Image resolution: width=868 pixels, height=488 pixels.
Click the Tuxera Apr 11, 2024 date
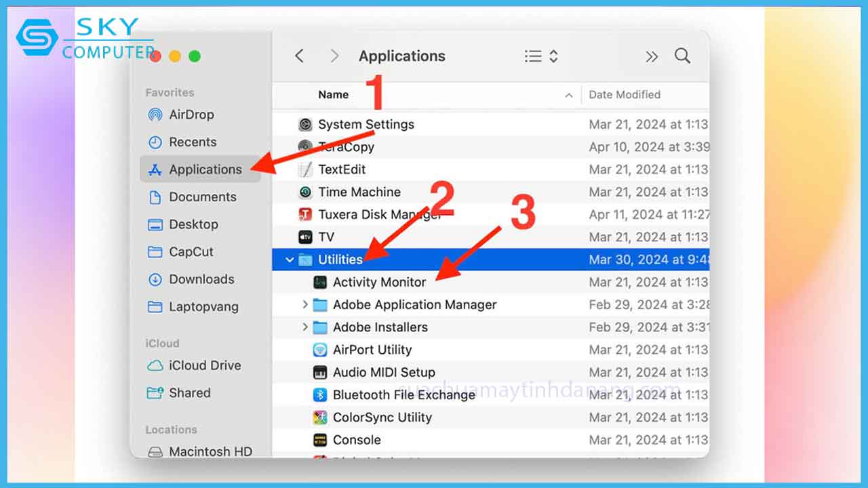click(649, 214)
